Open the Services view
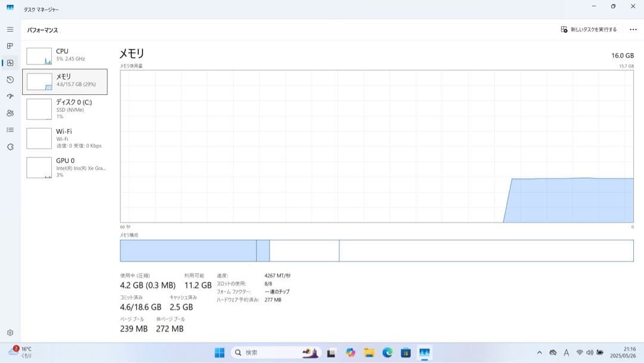The height and width of the screenshot is (363, 644). (x=9, y=146)
